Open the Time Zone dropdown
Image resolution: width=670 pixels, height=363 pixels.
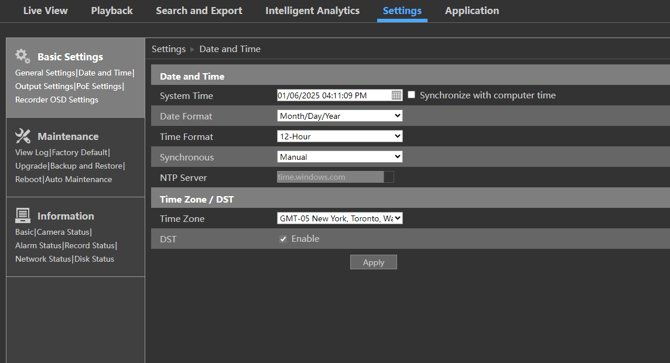[x=340, y=218]
